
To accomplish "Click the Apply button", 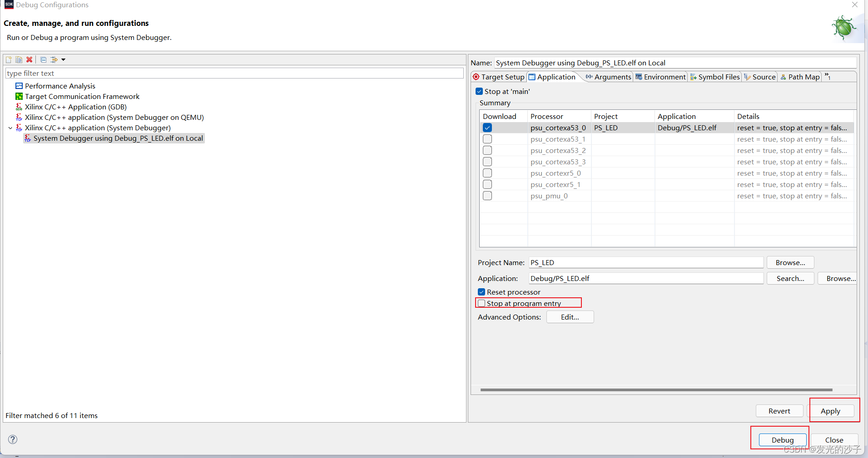I will coord(830,411).
